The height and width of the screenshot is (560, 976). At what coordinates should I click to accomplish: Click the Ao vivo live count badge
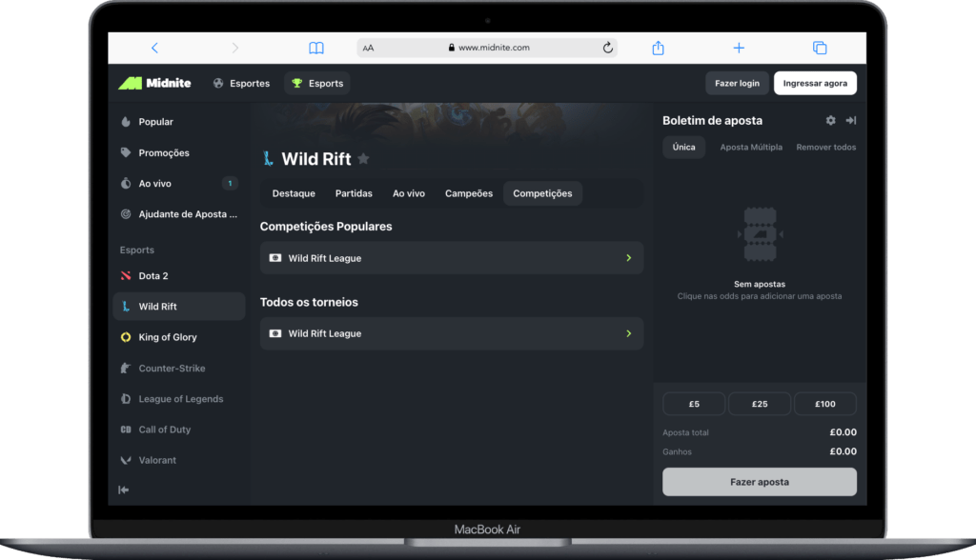coord(231,184)
